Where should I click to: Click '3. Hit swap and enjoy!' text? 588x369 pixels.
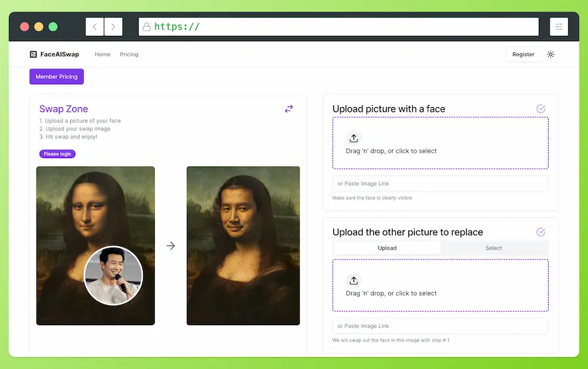point(68,136)
